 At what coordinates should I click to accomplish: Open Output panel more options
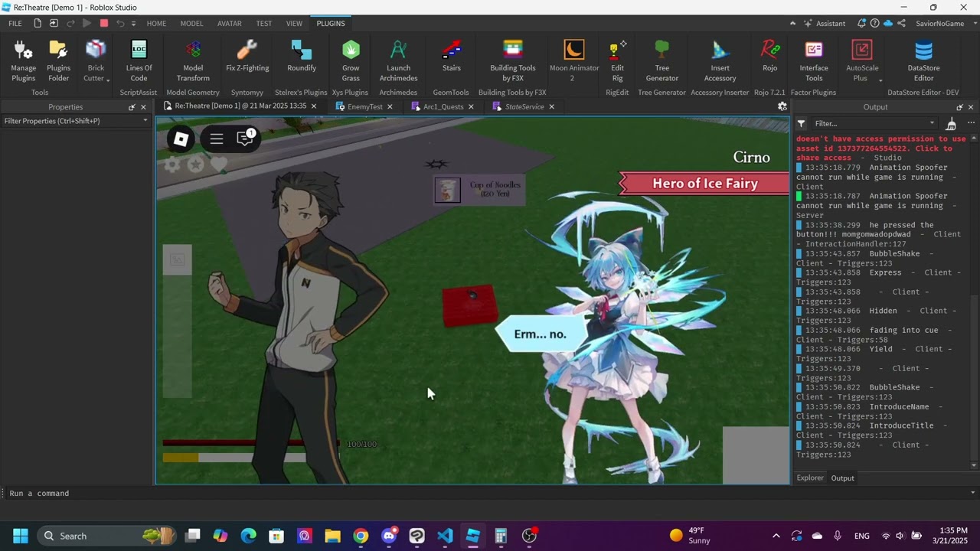[971, 123]
